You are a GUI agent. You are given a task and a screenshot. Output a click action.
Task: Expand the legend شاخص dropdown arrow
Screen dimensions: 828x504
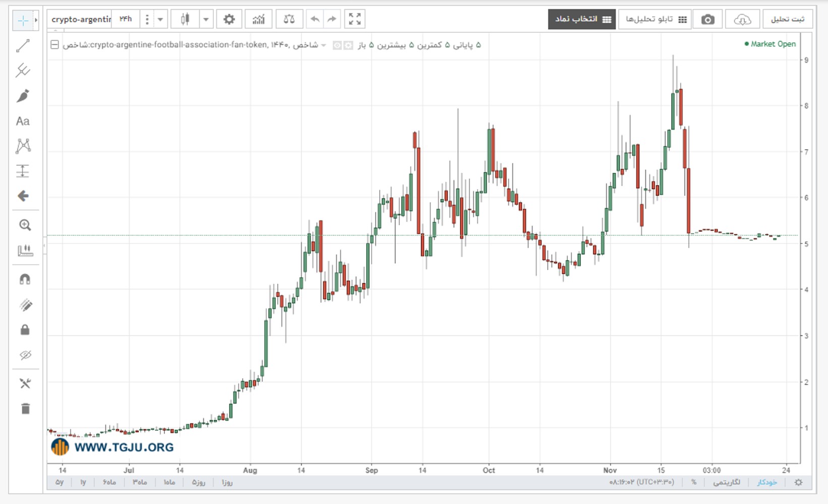[323, 45]
